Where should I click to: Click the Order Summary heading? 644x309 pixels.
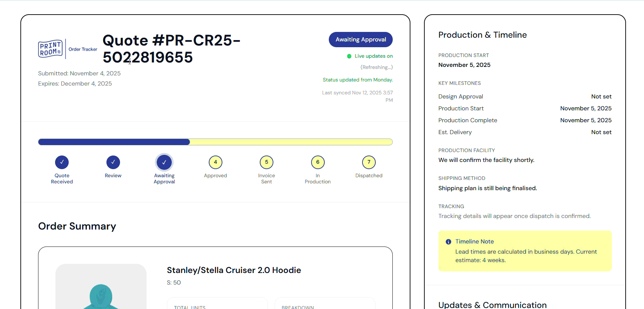[x=77, y=226]
